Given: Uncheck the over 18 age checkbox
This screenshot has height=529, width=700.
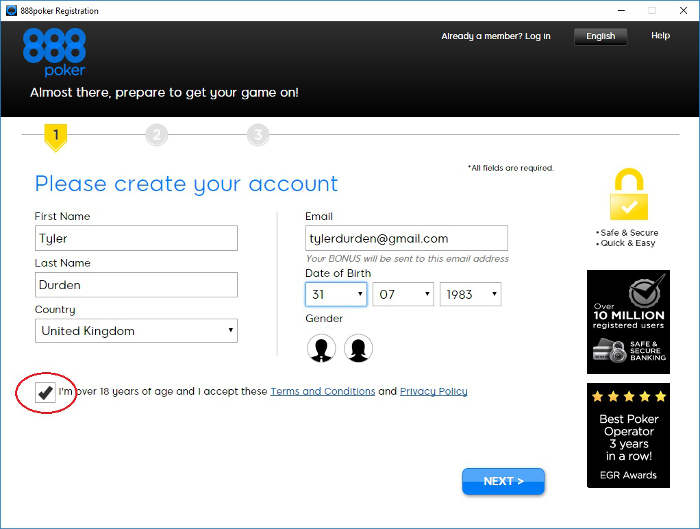Looking at the screenshot, I should click(45, 392).
